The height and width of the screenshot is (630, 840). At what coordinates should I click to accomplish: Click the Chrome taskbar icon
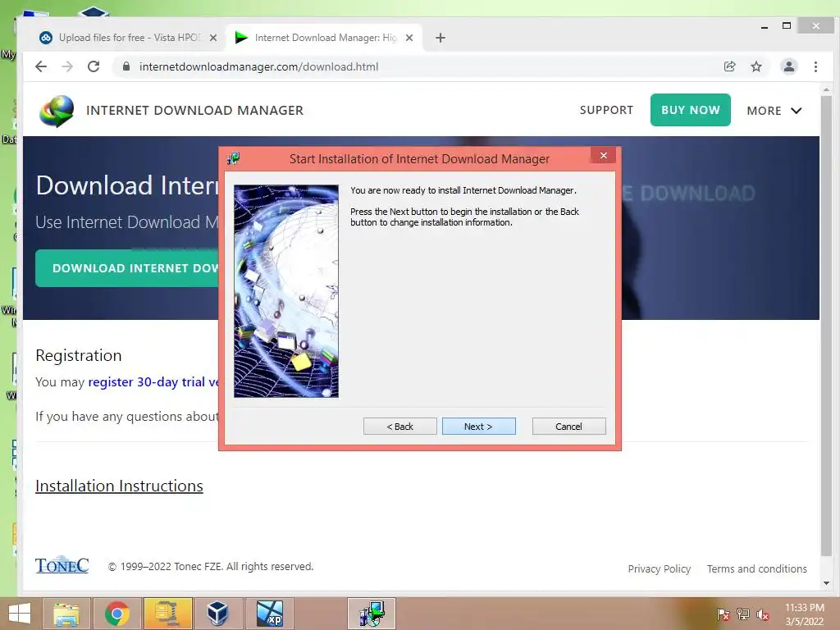[x=116, y=614]
